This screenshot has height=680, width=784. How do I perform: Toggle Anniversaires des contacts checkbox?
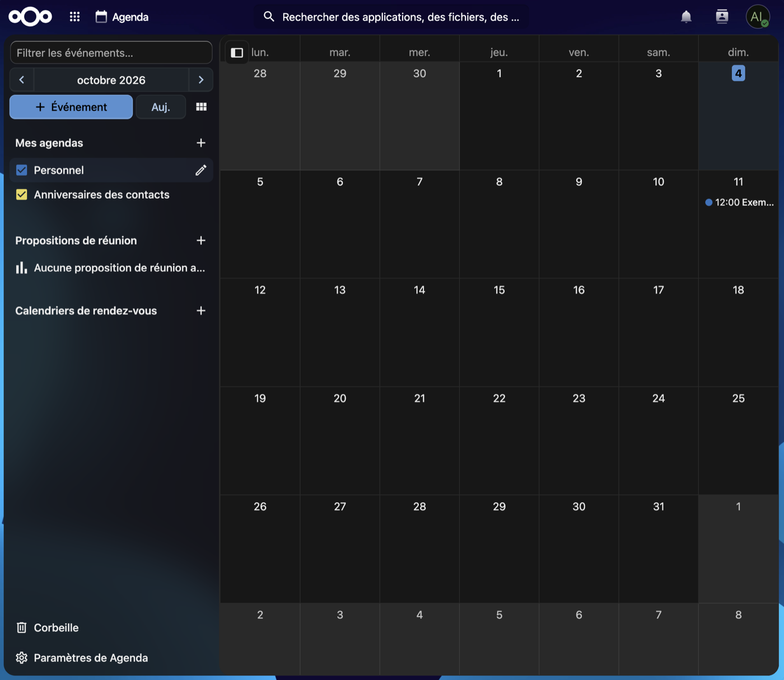tap(21, 195)
